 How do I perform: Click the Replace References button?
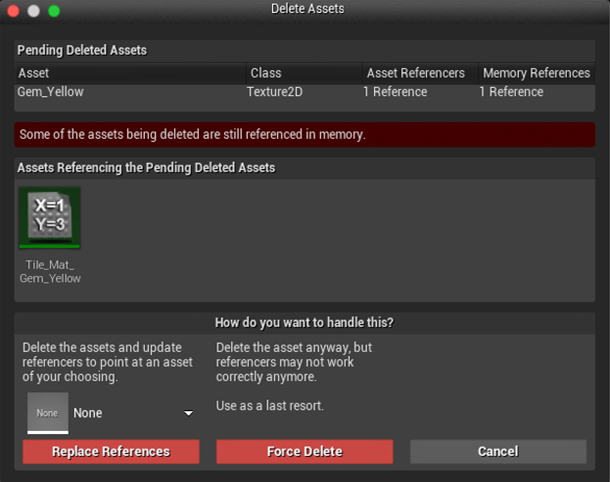[x=111, y=451]
